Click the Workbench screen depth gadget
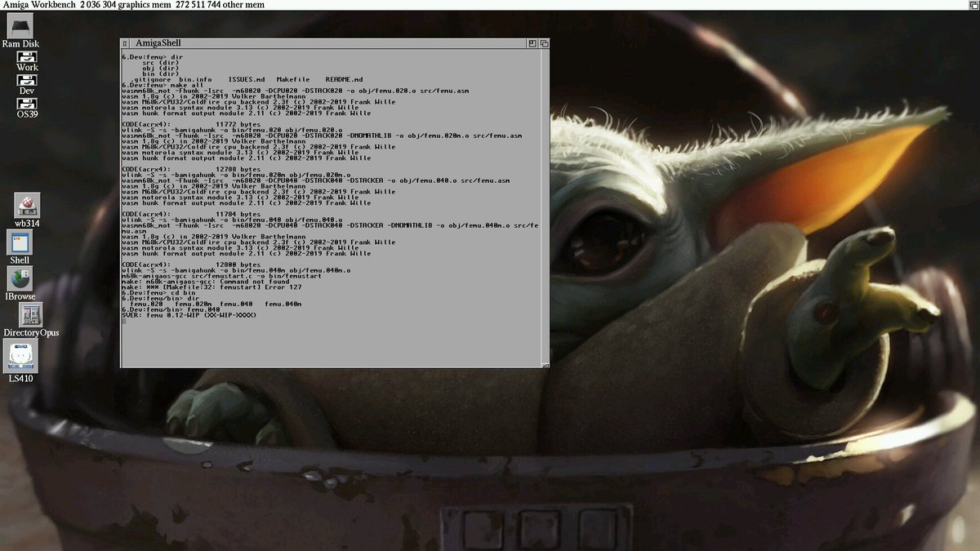 (x=973, y=5)
